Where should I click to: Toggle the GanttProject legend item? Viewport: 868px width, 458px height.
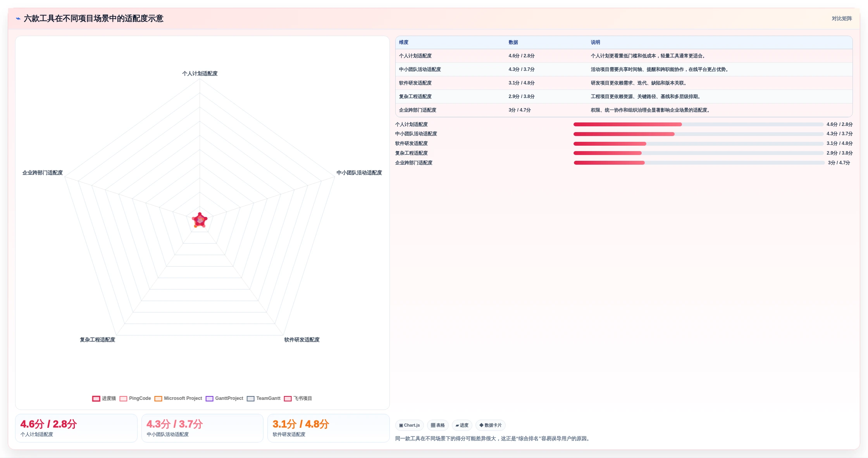[x=224, y=398]
